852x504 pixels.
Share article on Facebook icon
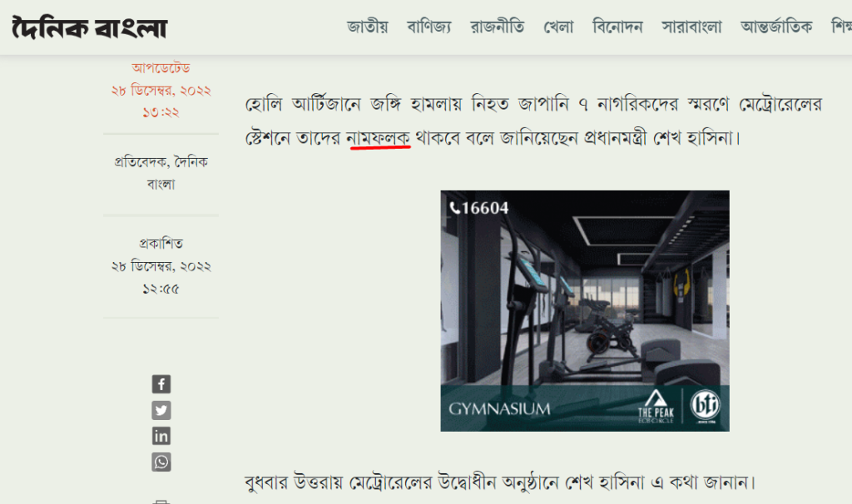(161, 384)
